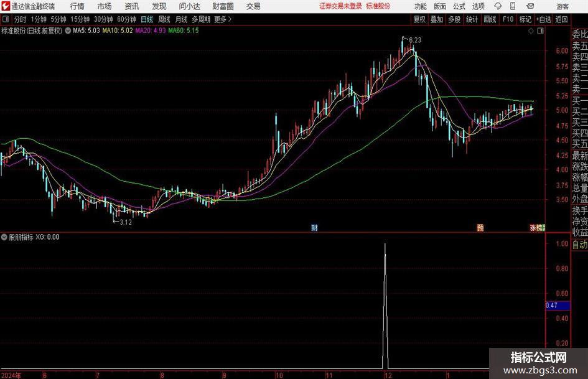
Task: Open the 选项 menu
Action: [478, 6]
